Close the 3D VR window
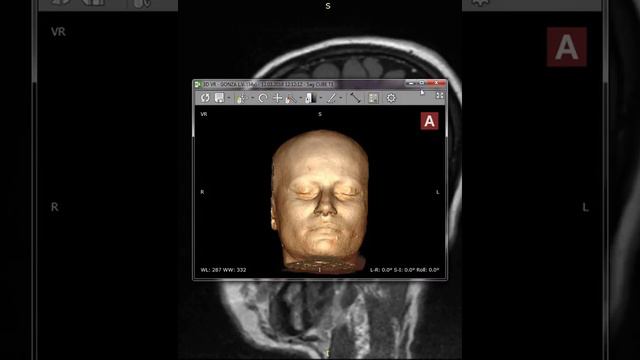This screenshot has width=640, height=360. (x=436, y=83)
